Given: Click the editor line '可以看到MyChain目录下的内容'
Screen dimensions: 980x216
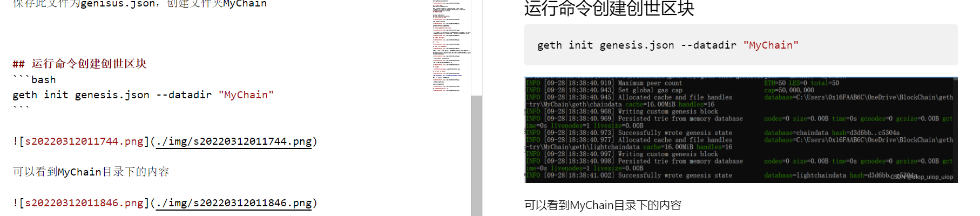Looking at the screenshot, I should [91, 172].
